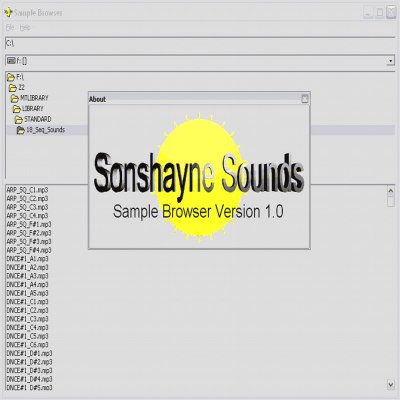400x400 pixels.
Task: Click the drive icon in the f: combo box
Action: (11, 61)
